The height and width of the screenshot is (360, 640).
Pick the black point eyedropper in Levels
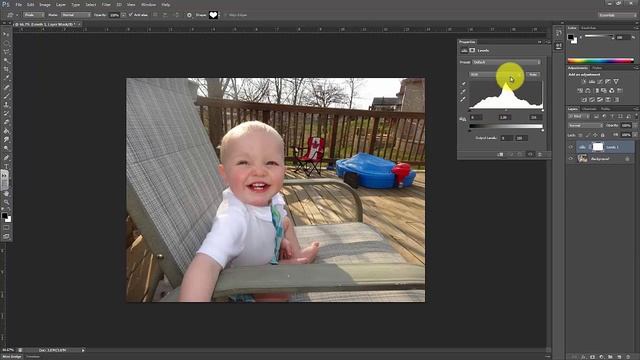pyautogui.click(x=463, y=84)
